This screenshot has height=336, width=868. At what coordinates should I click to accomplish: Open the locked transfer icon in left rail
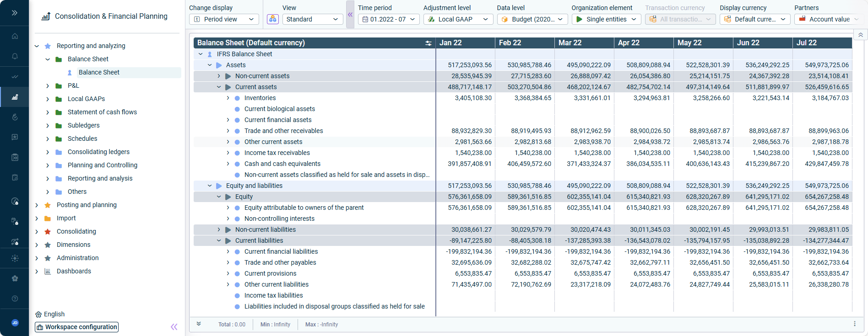click(x=15, y=242)
